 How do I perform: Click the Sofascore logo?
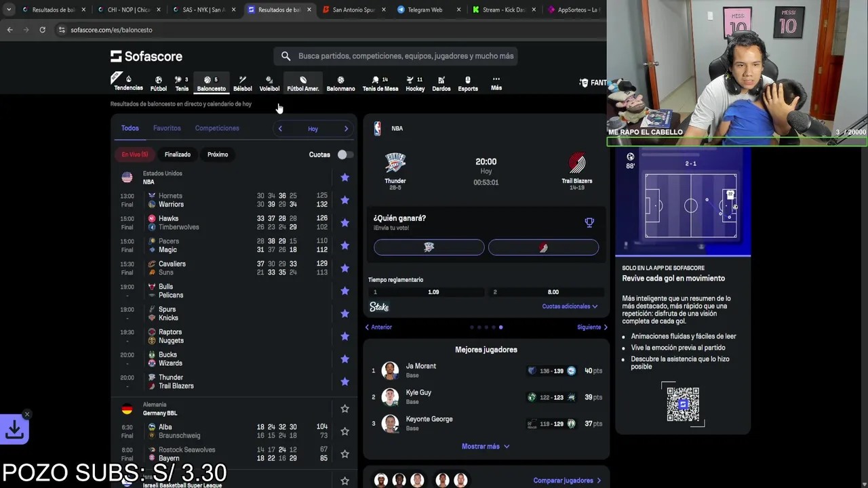point(146,56)
